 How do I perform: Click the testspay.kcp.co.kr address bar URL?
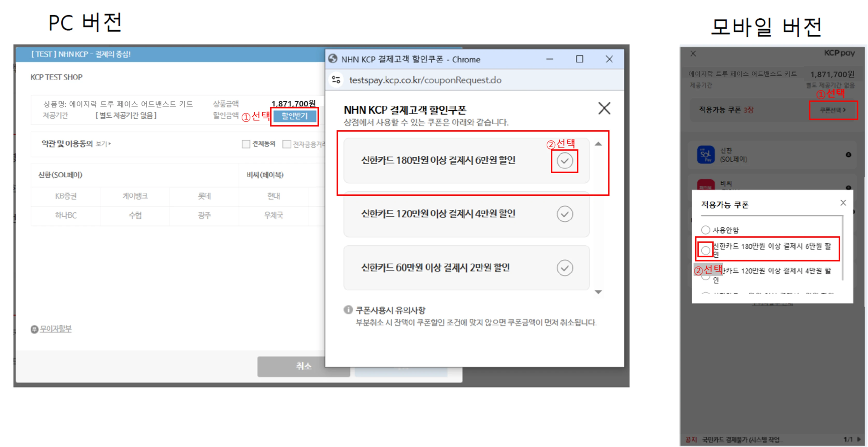coord(425,80)
